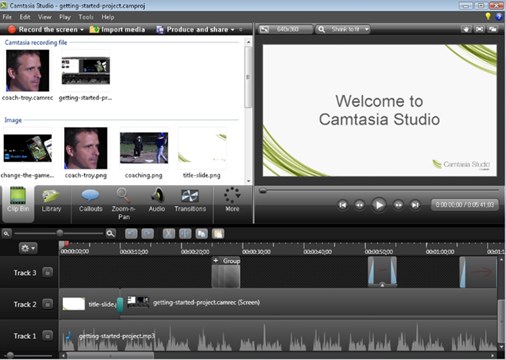506x360 pixels.
Task: Open the Play menu
Action: point(65,17)
